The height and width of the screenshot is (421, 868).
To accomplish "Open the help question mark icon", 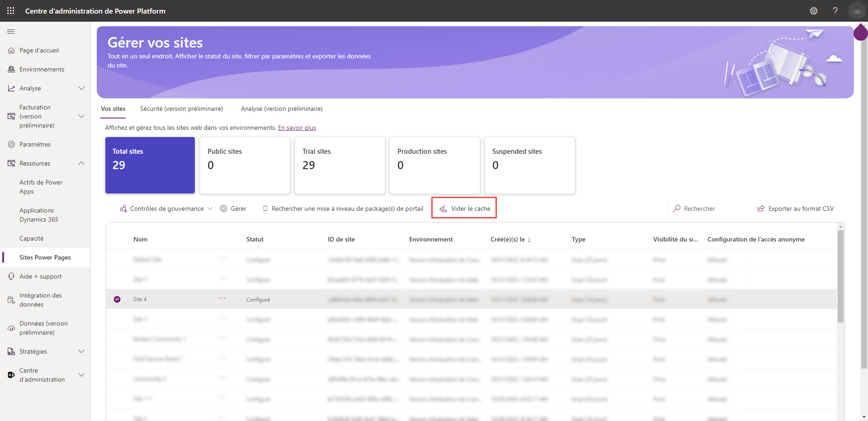I will [835, 11].
